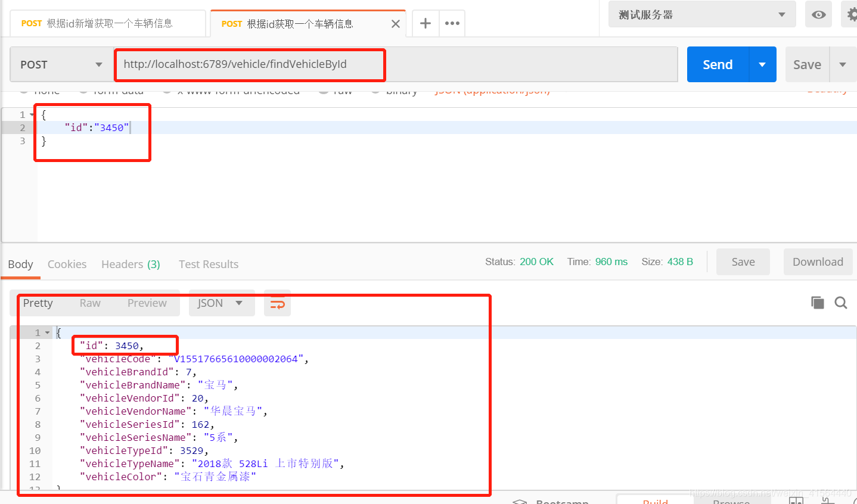Click the environment quick look eye icon
The width and height of the screenshot is (857, 504).
pyautogui.click(x=818, y=14)
